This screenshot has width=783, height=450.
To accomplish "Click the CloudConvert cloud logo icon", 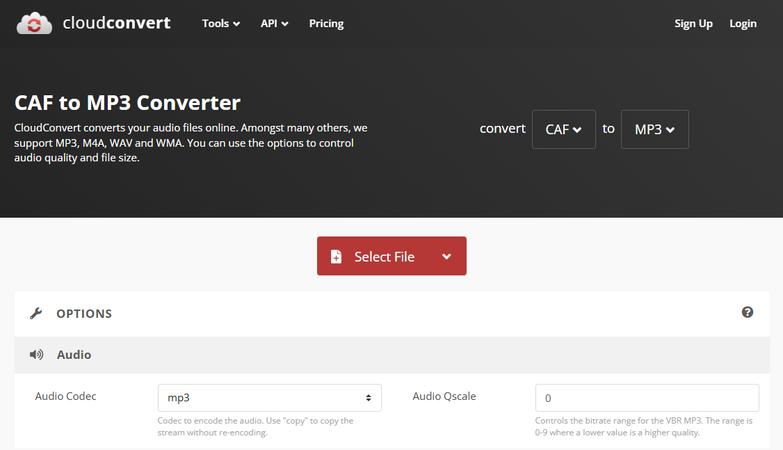I will pyautogui.click(x=34, y=23).
